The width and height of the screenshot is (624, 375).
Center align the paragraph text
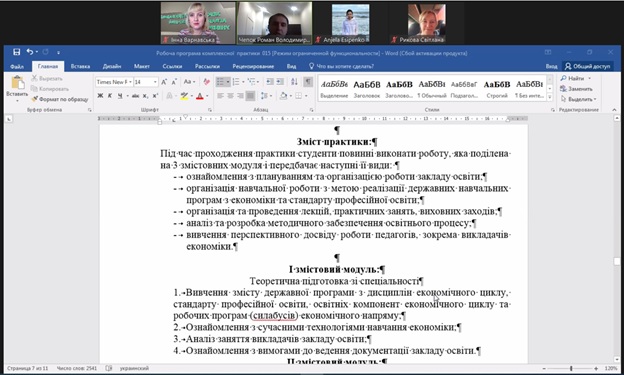pyautogui.click(x=230, y=96)
